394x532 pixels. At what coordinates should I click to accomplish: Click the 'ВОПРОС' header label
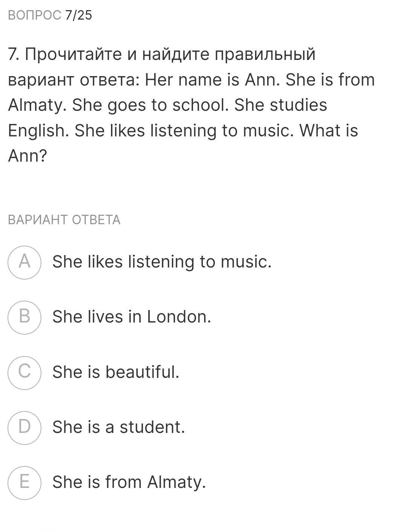point(34,15)
